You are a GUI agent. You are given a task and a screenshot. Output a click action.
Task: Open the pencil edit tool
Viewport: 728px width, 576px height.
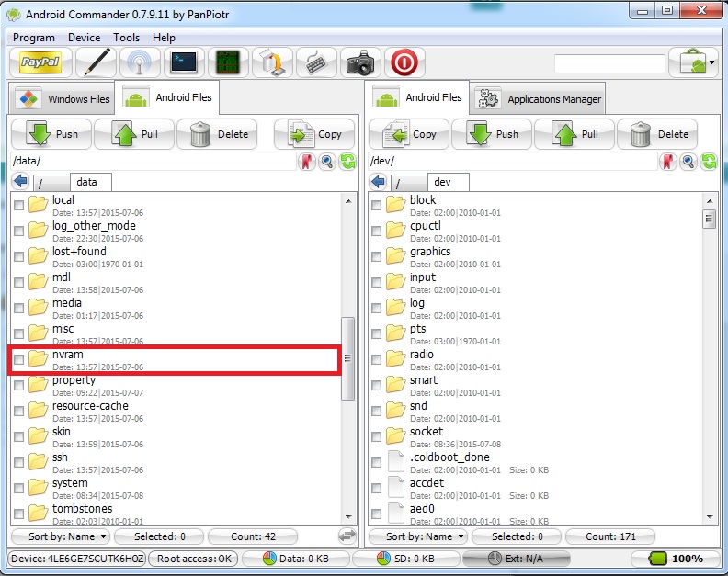pyautogui.click(x=96, y=62)
